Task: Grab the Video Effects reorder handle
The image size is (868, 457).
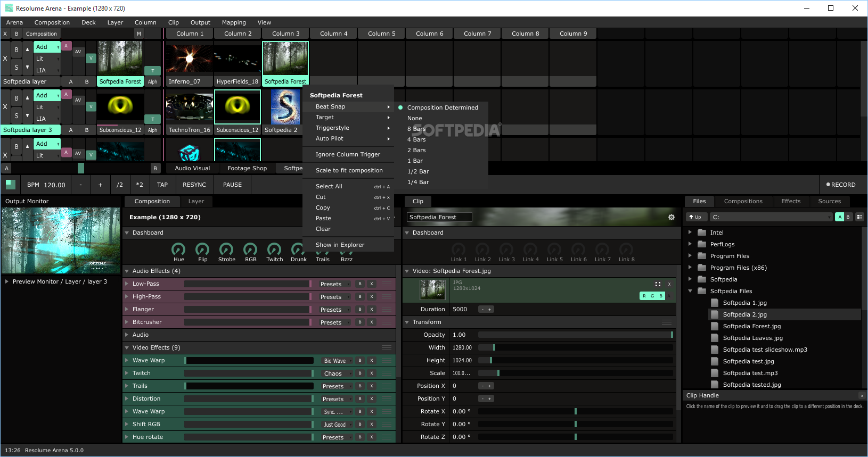Action: coord(387,347)
